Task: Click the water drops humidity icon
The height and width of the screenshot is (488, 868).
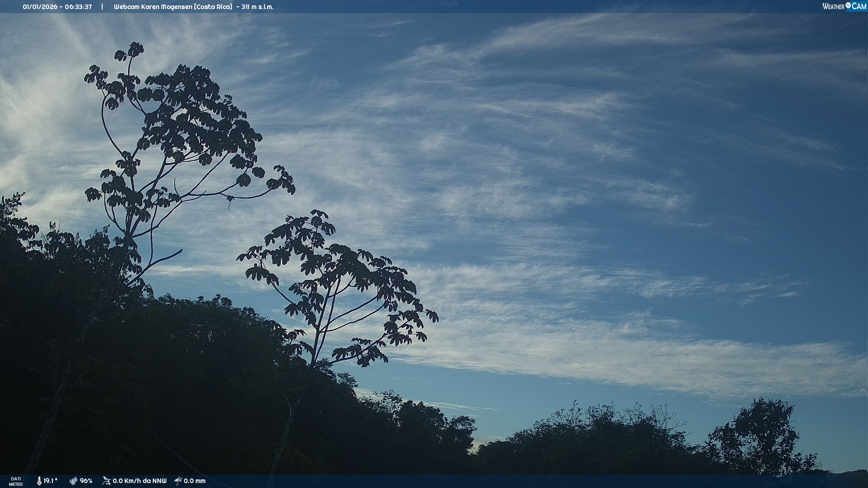Action: point(73,481)
